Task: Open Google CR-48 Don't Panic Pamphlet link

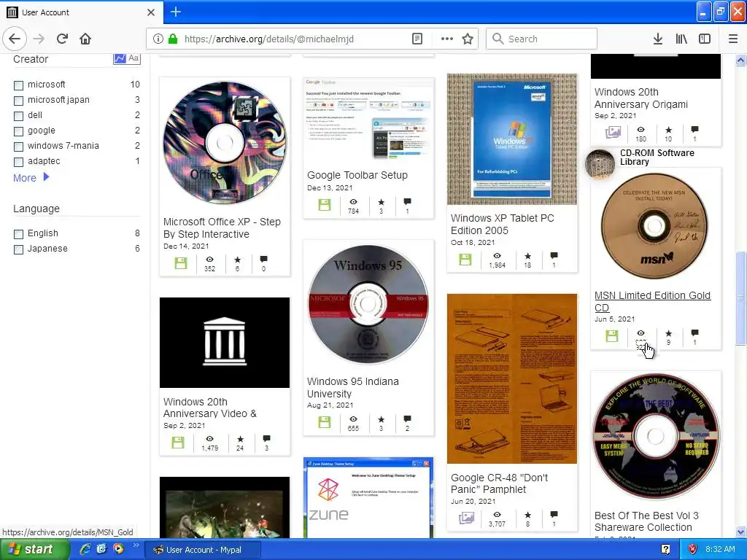Action: tap(499, 483)
